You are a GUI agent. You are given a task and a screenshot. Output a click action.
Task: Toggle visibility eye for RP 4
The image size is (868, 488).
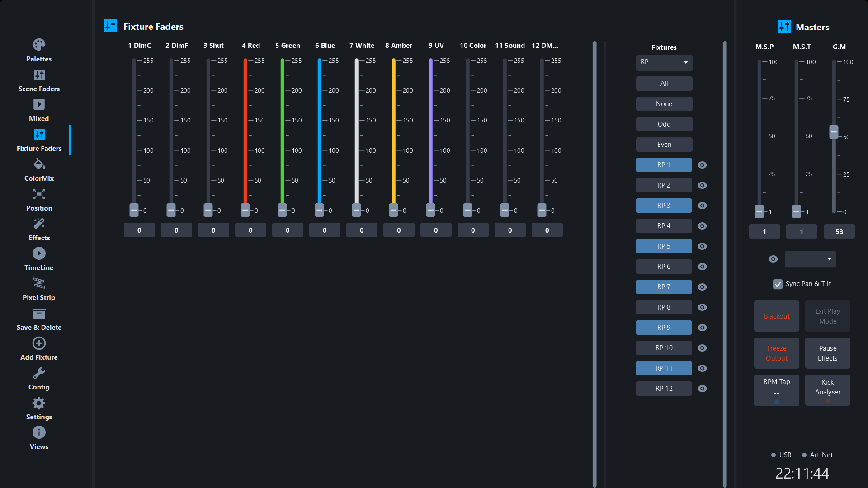coord(702,226)
